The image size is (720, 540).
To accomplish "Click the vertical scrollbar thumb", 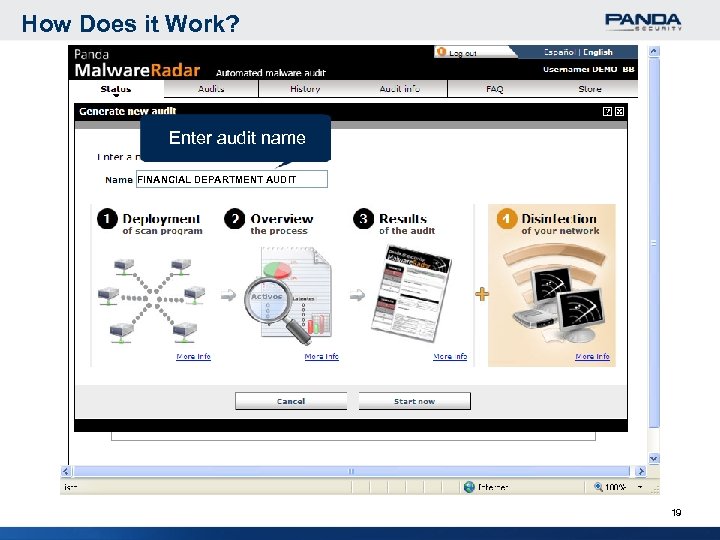I will click(654, 242).
